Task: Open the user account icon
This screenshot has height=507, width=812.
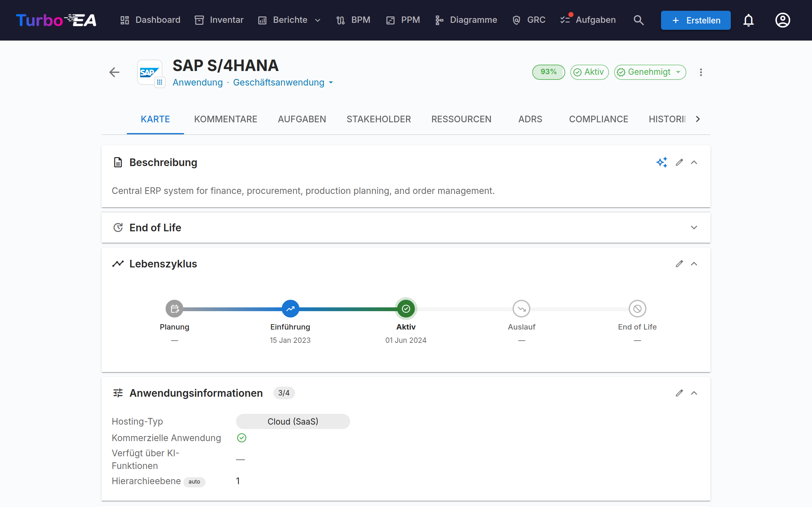Action: 783,20
